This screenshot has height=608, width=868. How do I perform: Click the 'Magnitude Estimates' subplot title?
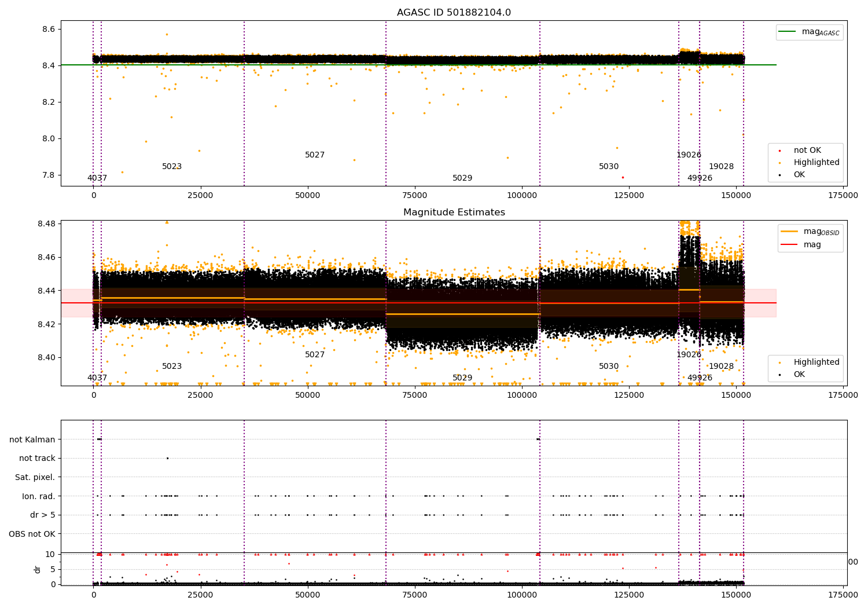[454, 213]
